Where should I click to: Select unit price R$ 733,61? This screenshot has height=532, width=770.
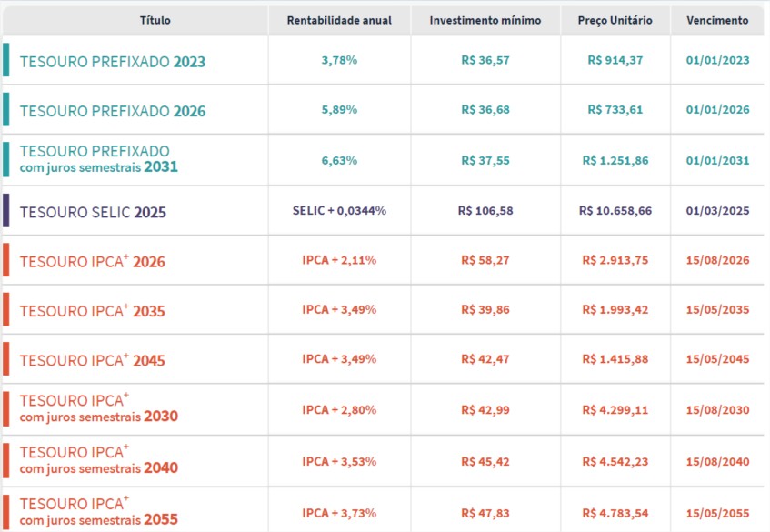pos(615,109)
